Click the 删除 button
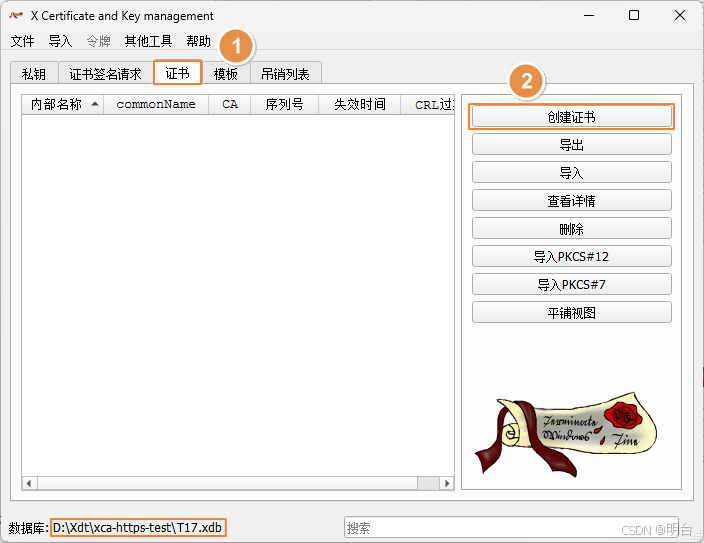Screen dimensions: 704x543 coord(572,229)
